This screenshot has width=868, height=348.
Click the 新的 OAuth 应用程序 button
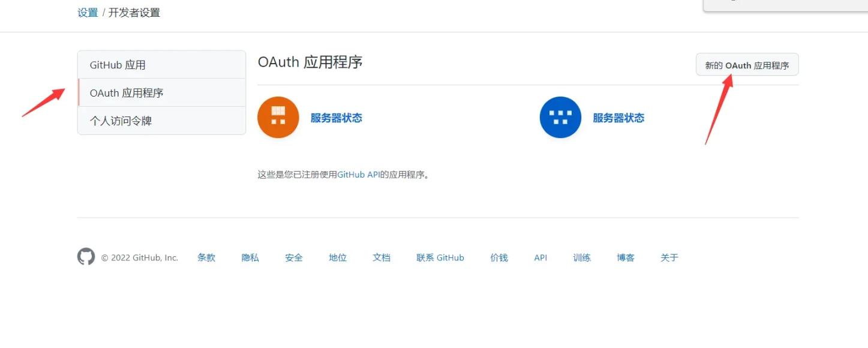tap(747, 65)
